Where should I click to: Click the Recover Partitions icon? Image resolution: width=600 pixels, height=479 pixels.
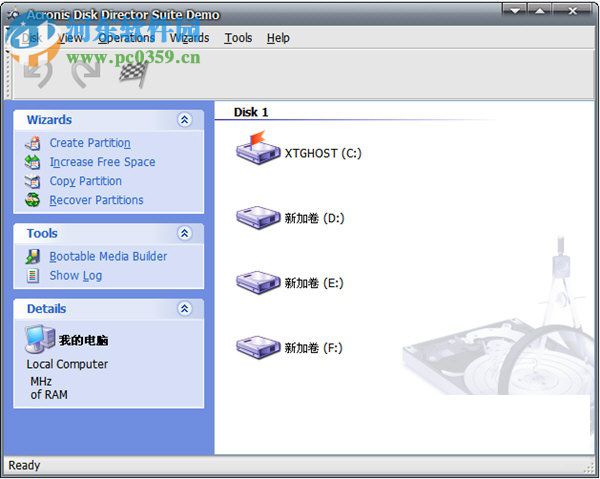[33, 200]
